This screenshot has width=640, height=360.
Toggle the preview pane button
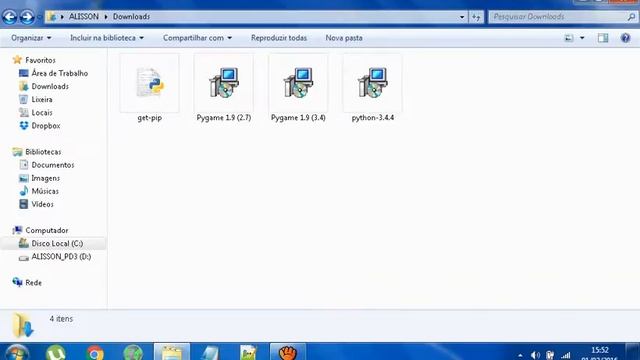(603, 38)
